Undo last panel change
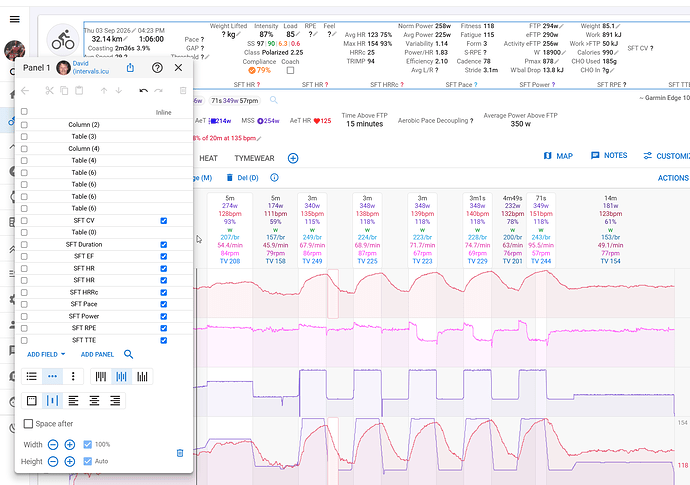 click(x=143, y=91)
